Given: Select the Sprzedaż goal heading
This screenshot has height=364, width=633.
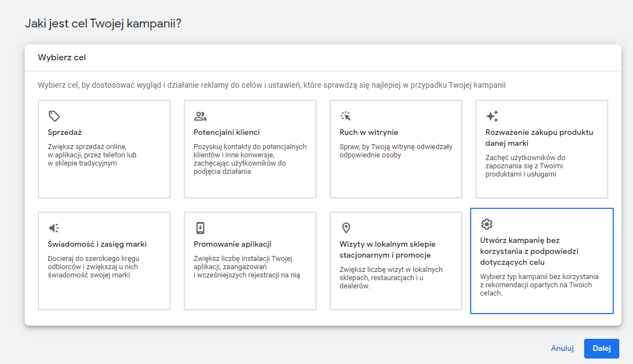Looking at the screenshot, I should 65,132.
